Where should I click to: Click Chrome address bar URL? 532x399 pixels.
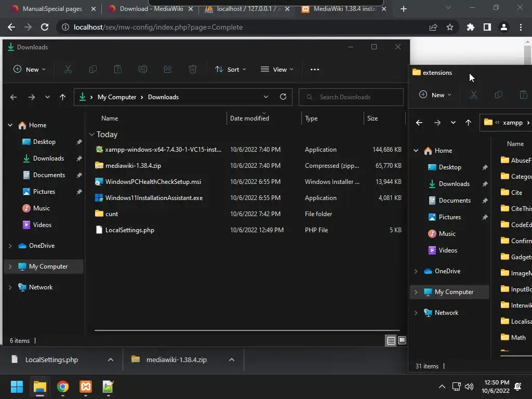click(158, 27)
